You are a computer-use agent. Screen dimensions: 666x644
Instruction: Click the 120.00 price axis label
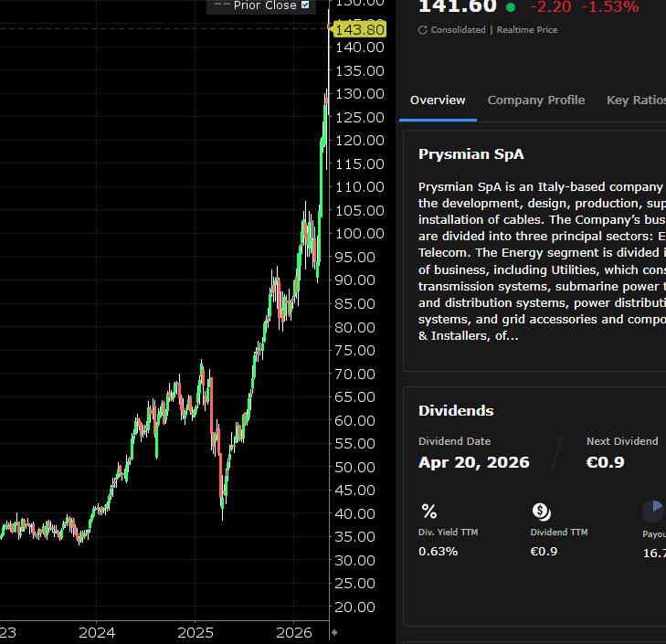coord(360,141)
